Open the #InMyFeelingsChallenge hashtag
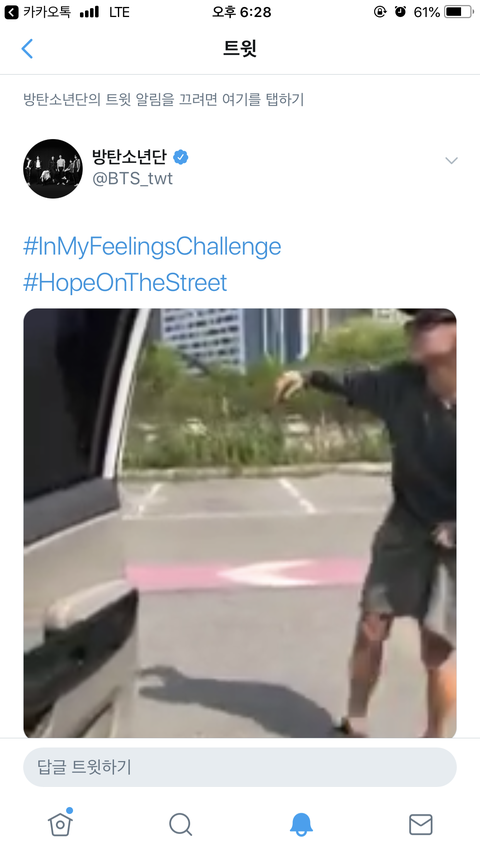The width and height of the screenshot is (480, 853). tap(152, 246)
